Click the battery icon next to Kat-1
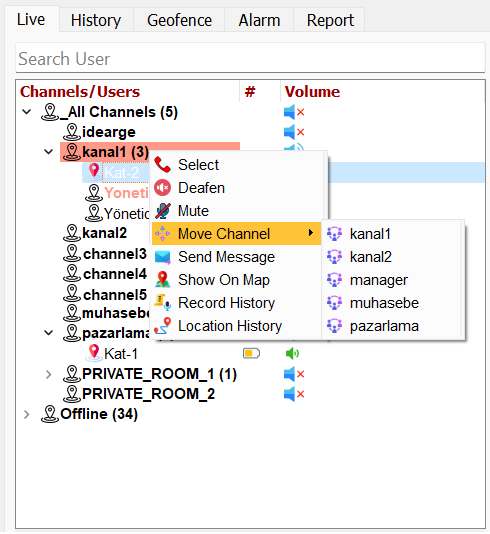 (251, 354)
